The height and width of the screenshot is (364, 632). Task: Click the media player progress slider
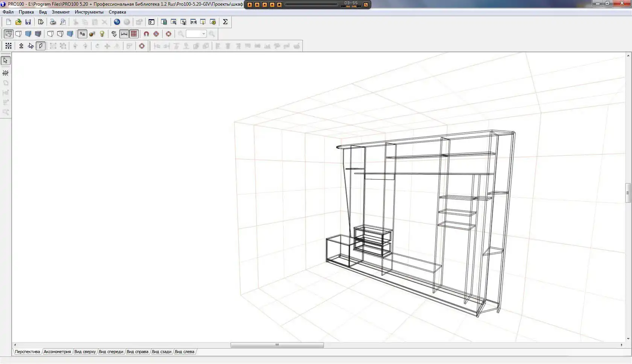[x=311, y=5]
